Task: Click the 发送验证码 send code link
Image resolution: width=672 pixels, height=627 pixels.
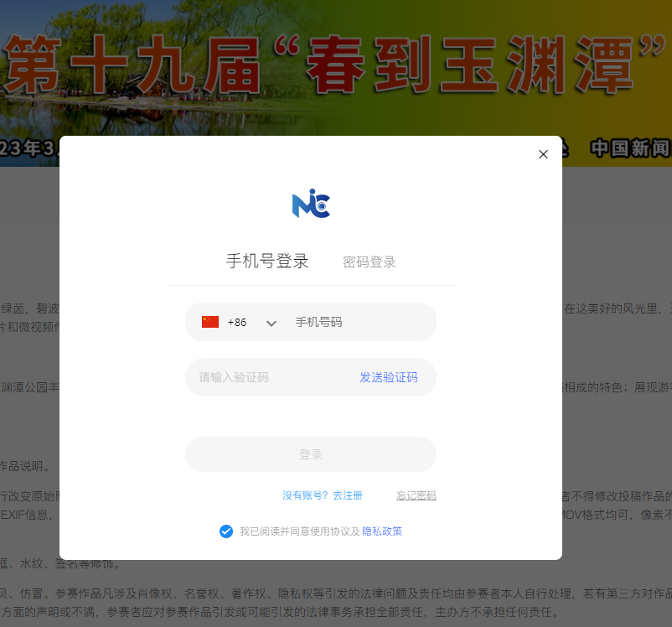Action: [x=388, y=377]
